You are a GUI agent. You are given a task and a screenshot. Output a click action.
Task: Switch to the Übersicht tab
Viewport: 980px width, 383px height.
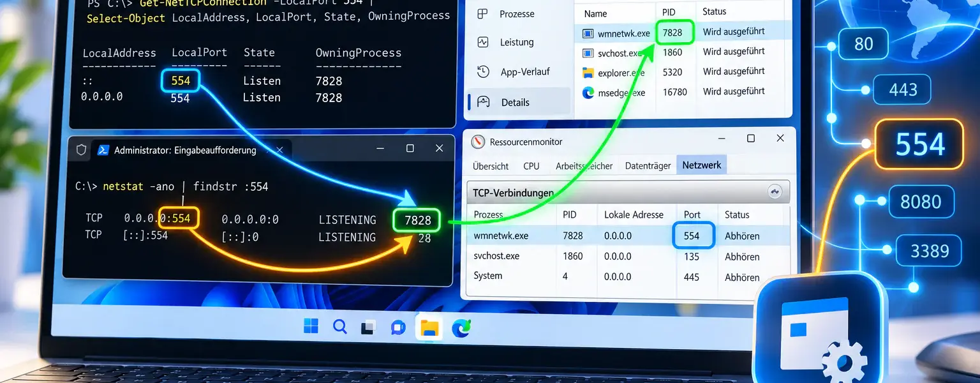pos(491,166)
